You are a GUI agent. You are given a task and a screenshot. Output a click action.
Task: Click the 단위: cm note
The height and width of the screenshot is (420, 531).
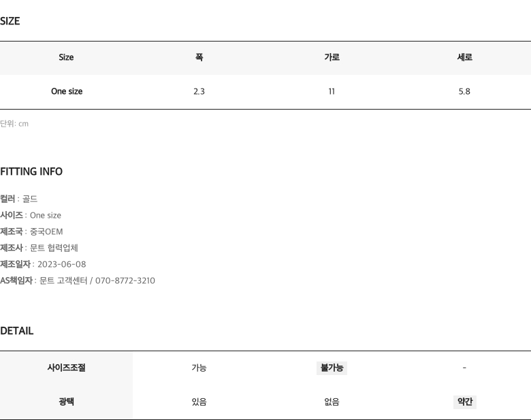[x=14, y=124]
